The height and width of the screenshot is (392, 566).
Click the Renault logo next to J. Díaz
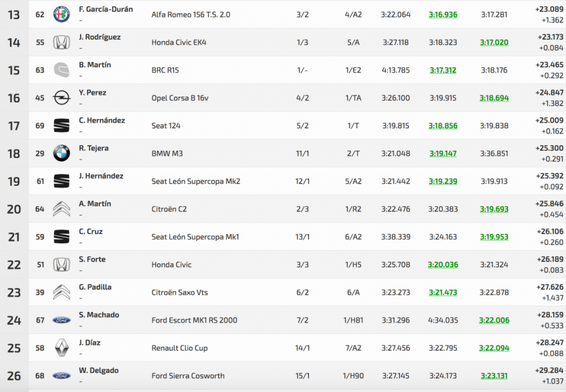[61, 348]
